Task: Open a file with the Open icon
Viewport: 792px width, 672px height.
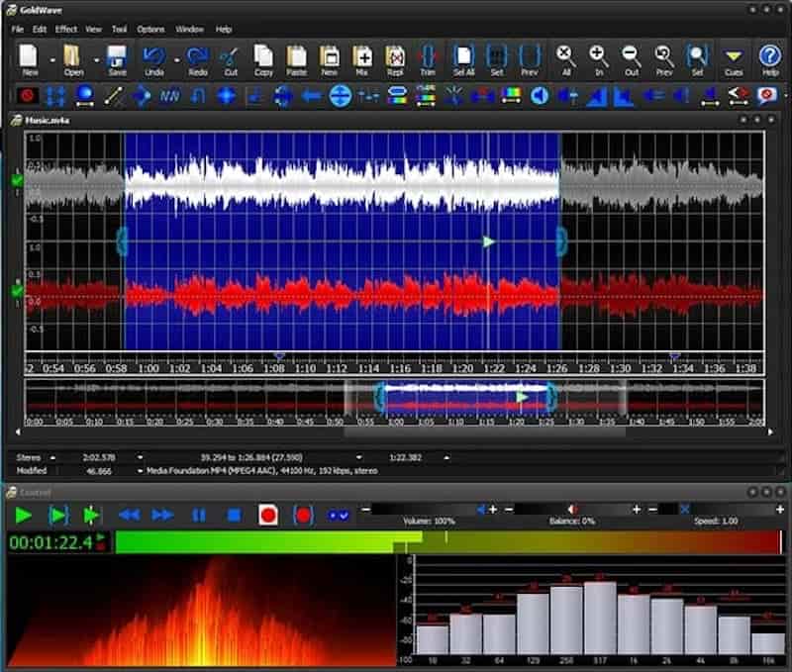Action: click(72, 59)
